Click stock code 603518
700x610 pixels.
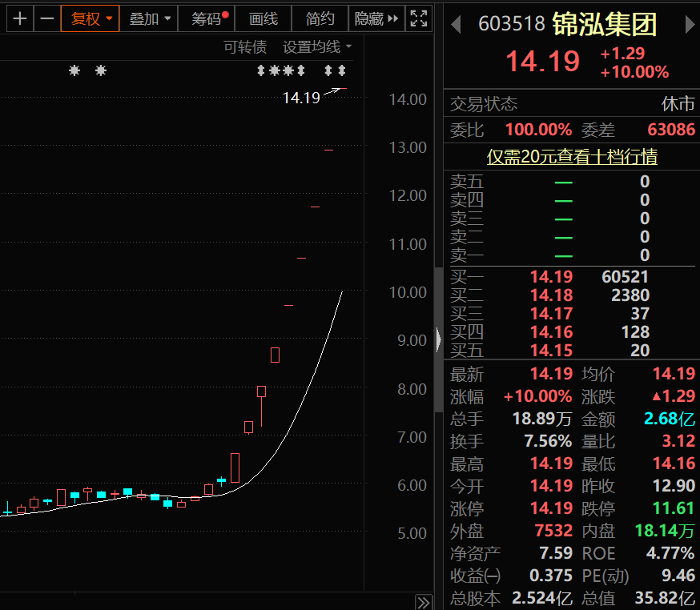tap(512, 24)
